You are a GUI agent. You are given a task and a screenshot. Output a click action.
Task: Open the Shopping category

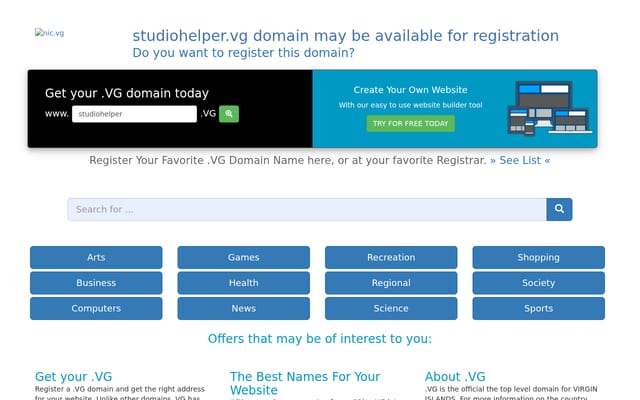click(x=539, y=257)
